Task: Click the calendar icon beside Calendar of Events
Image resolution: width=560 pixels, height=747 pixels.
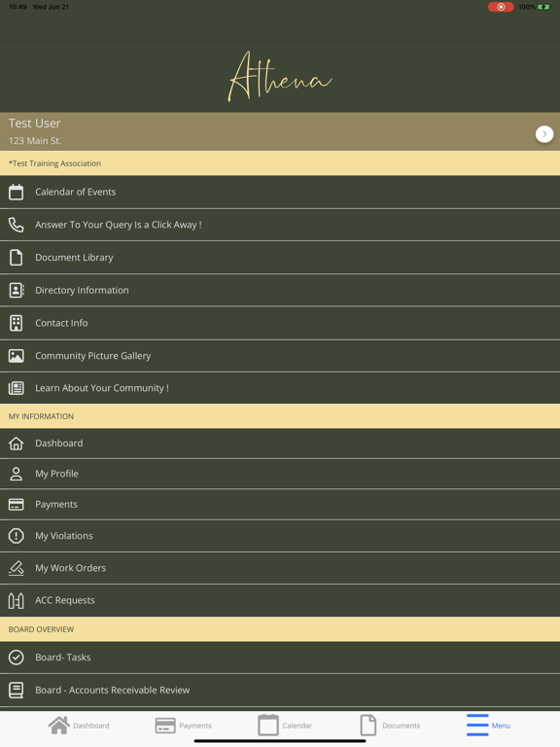Action: click(17, 192)
